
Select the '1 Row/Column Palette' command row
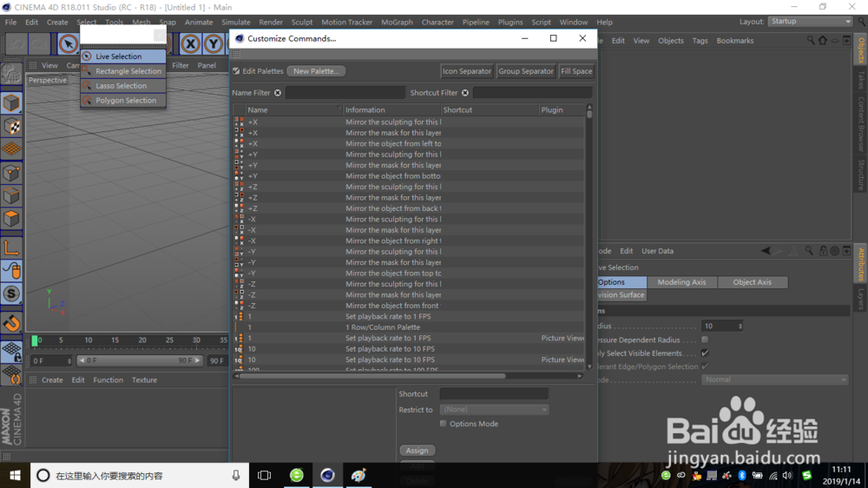click(409, 327)
